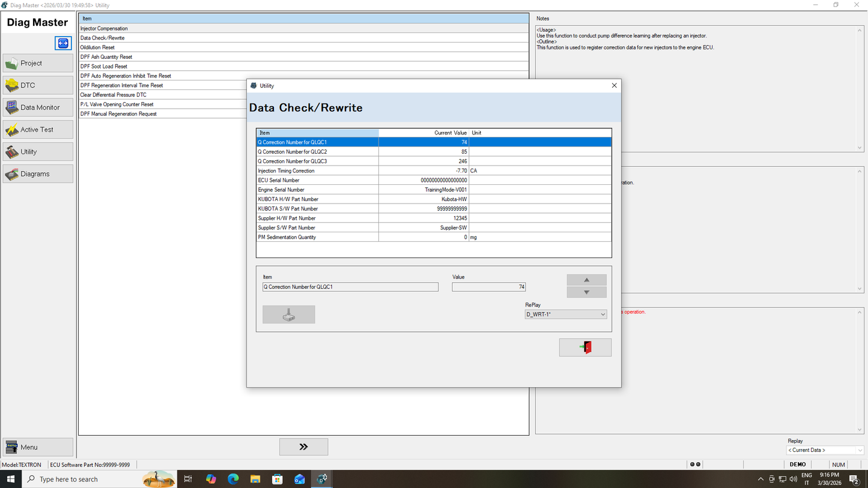Open the DTC section
868x488 pixels.
(38, 85)
